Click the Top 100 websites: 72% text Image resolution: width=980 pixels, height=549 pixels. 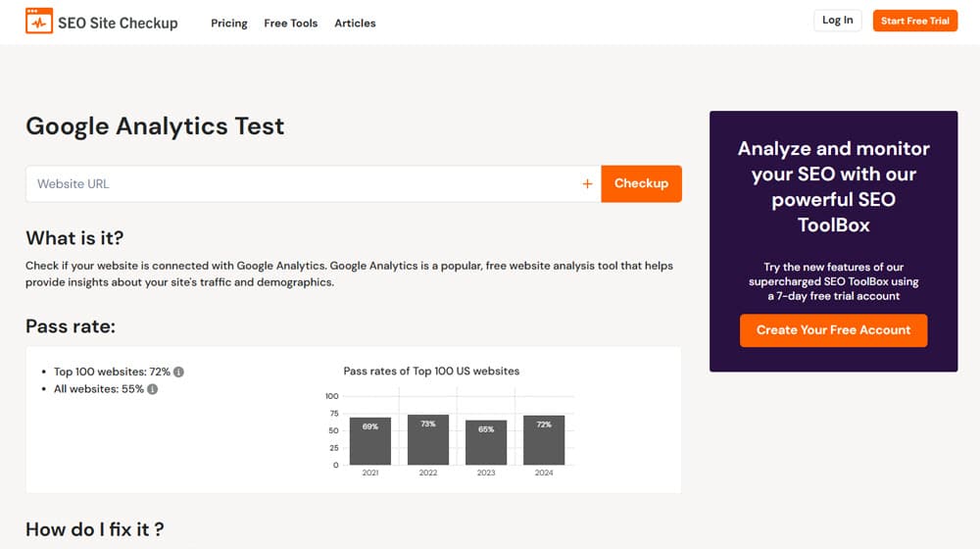[x=112, y=372]
